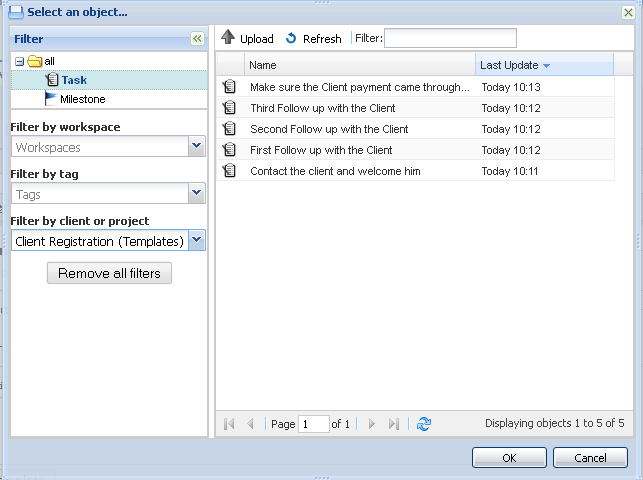Click 'Today 10:13' cell
643x480 pixels.
[x=511, y=87]
